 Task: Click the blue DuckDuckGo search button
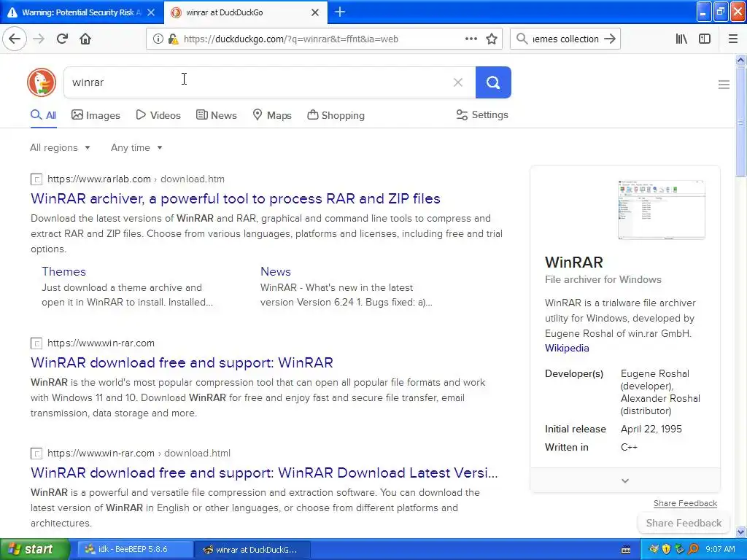493,82
